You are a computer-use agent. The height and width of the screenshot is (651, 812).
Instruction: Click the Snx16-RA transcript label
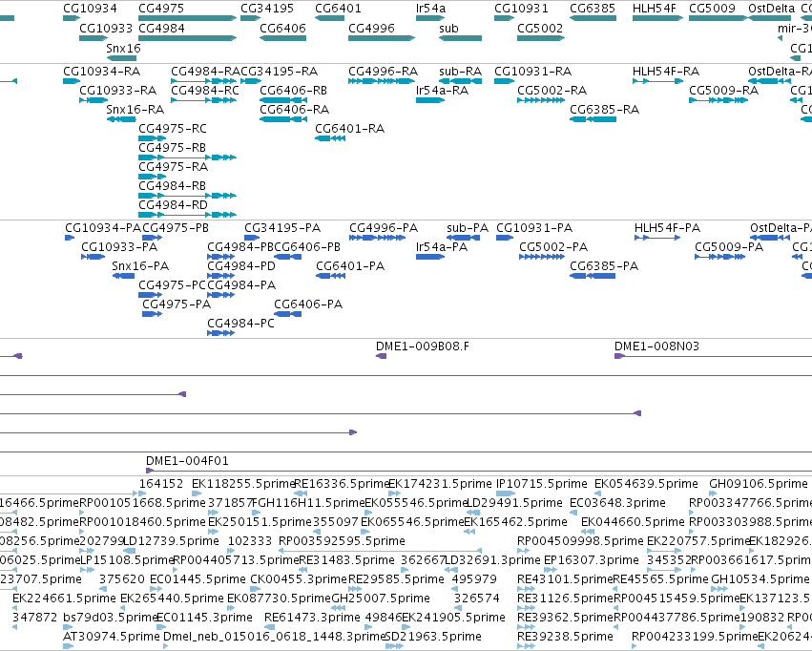[135, 109]
